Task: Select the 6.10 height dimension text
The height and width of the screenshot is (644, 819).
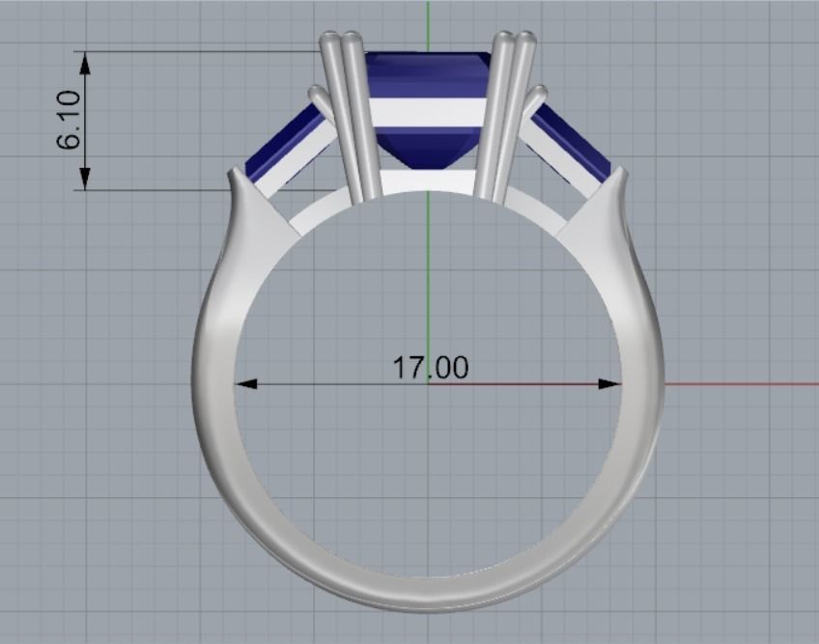Action: pyautogui.click(x=69, y=120)
